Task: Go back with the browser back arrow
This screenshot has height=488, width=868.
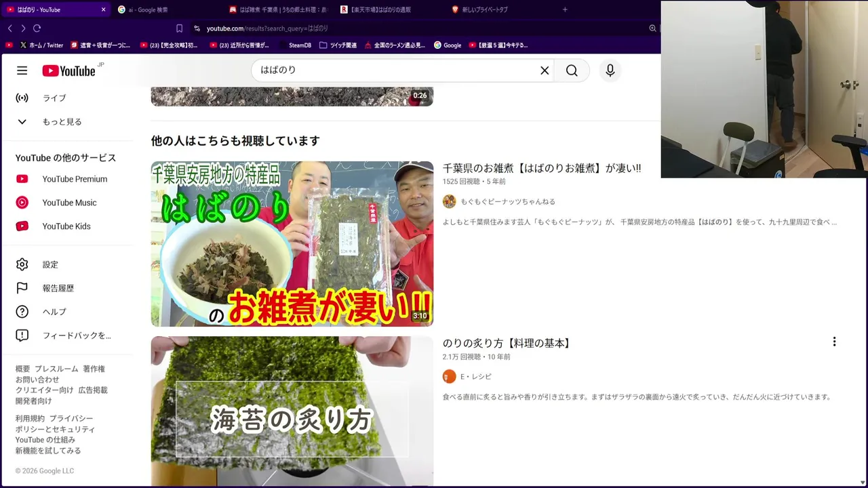Action: click(x=9, y=28)
